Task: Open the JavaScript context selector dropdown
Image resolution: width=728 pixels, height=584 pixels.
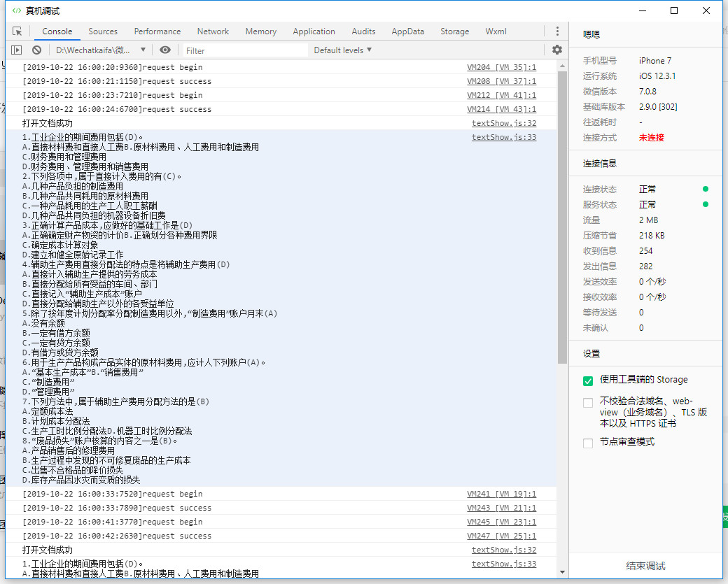Action: click(x=100, y=50)
